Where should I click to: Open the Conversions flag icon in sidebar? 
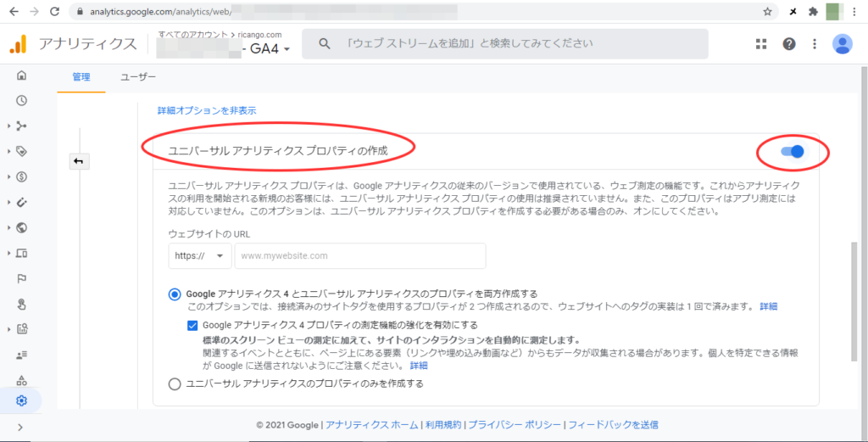click(x=21, y=278)
